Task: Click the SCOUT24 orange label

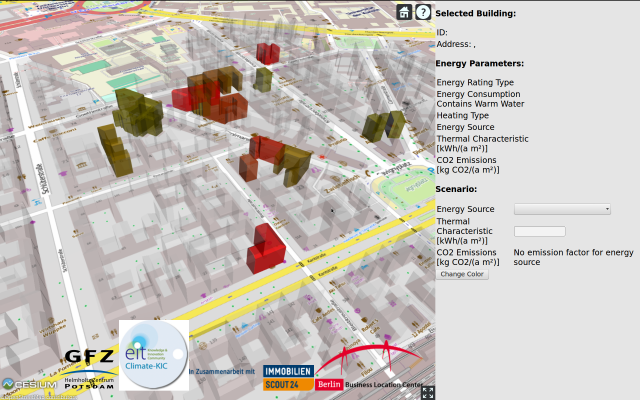Action: pos(289,384)
